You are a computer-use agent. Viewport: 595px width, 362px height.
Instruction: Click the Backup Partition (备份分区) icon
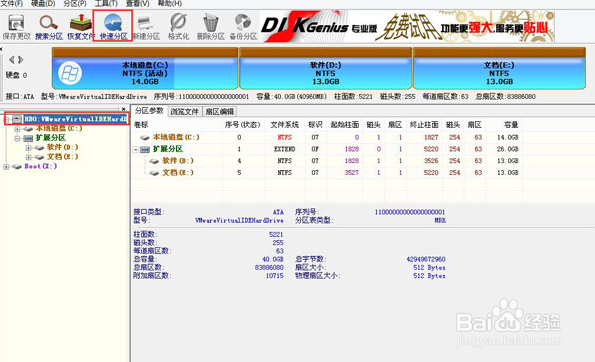[243, 27]
